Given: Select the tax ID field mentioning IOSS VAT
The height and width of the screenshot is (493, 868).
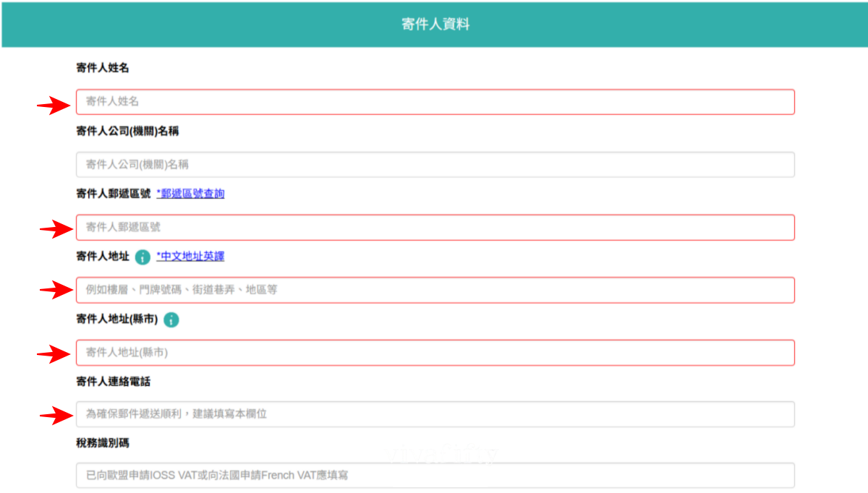Looking at the screenshot, I should click(x=435, y=476).
